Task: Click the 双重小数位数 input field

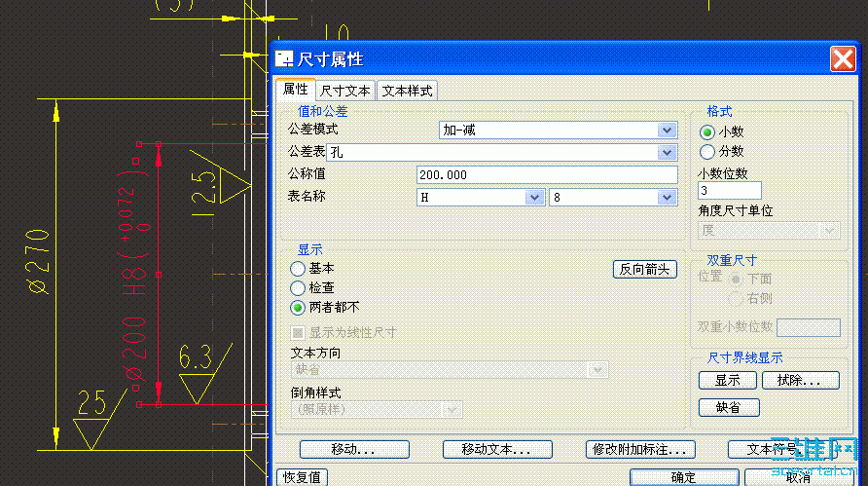Action: pyautogui.click(x=809, y=327)
